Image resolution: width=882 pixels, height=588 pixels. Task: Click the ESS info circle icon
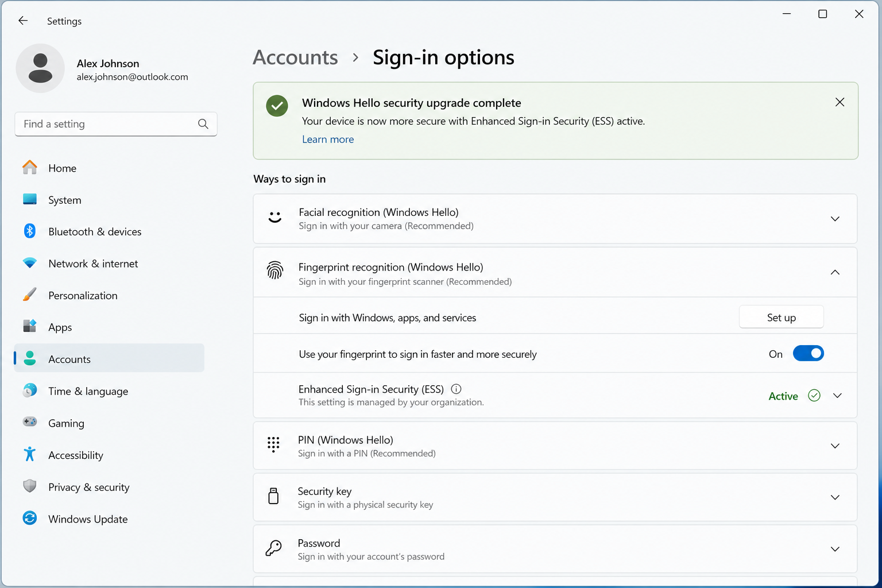click(456, 389)
